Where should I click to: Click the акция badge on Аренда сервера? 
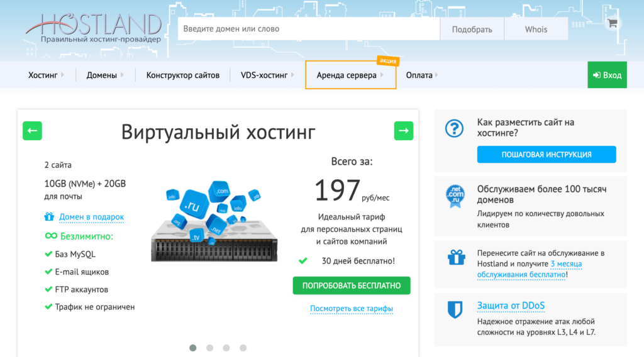point(387,61)
